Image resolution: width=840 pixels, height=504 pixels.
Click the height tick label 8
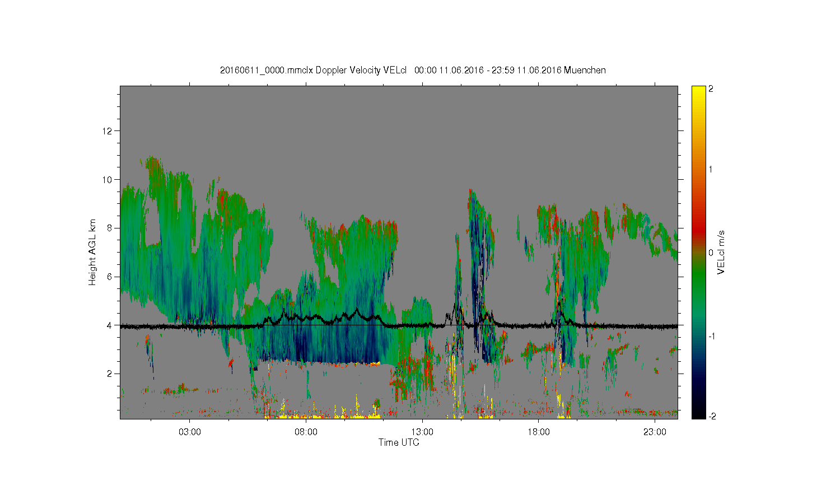[x=110, y=228]
